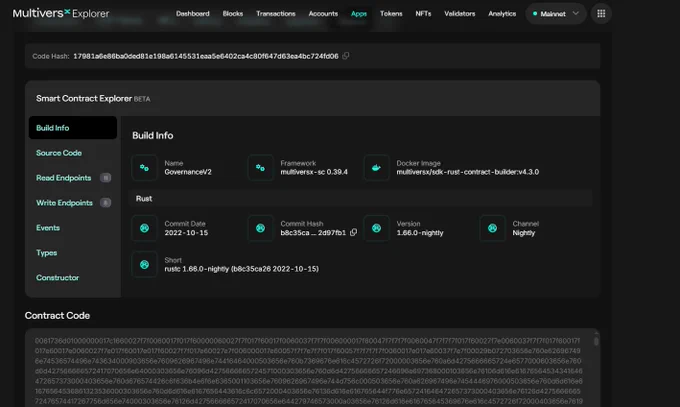Switch to the Events tab

pyautogui.click(x=48, y=228)
